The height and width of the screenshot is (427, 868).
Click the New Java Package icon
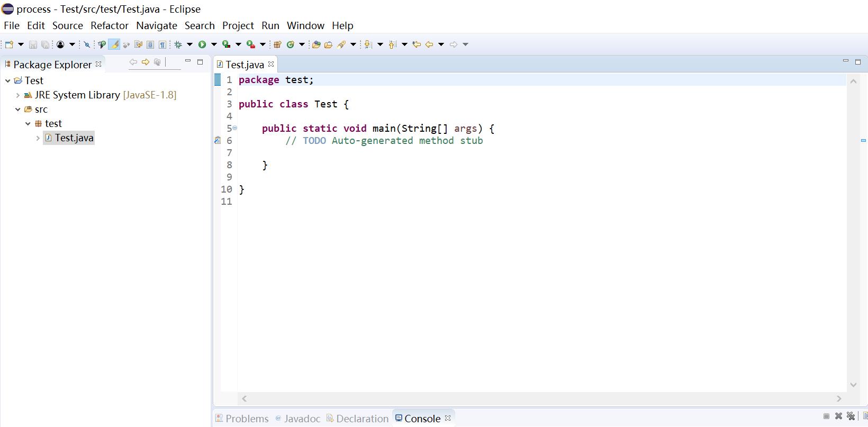(277, 44)
